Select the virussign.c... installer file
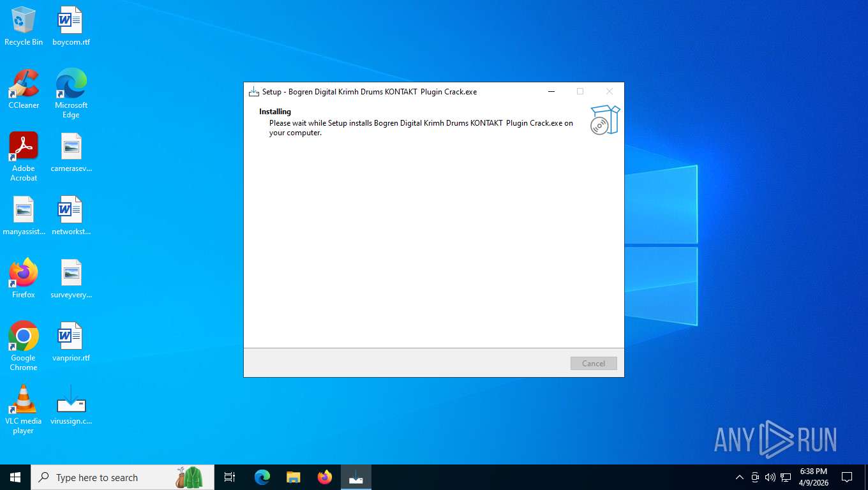Screen dimensions: 868x490 click(71, 405)
